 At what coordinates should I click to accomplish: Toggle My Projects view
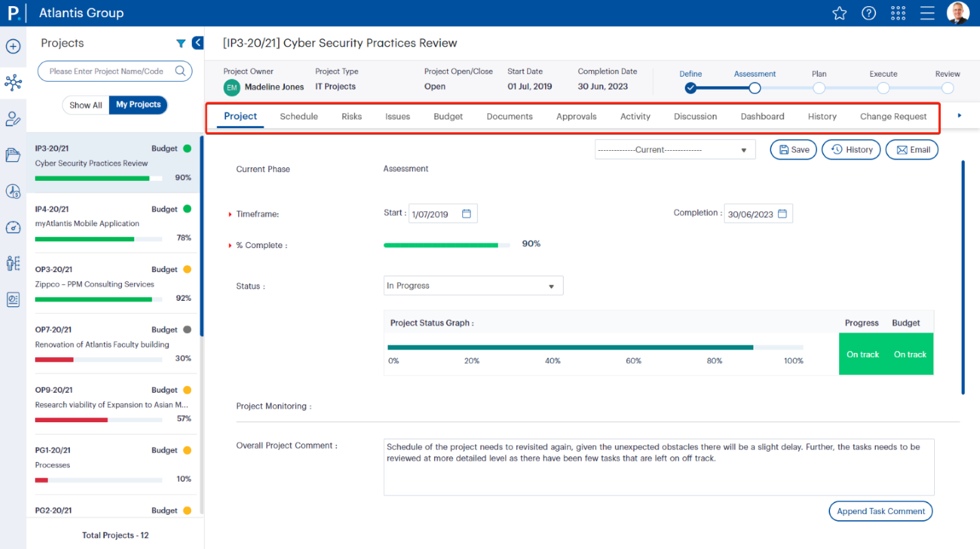tap(138, 105)
